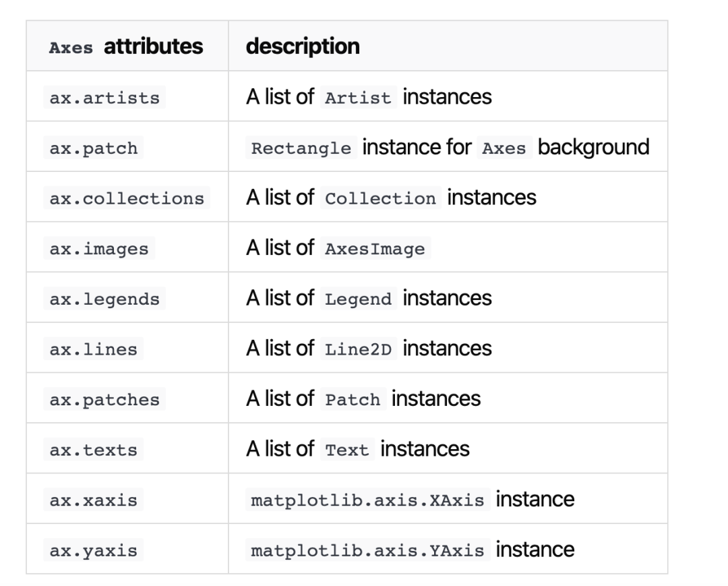
Task: Click the ax.images code label
Action: [x=98, y=249]
